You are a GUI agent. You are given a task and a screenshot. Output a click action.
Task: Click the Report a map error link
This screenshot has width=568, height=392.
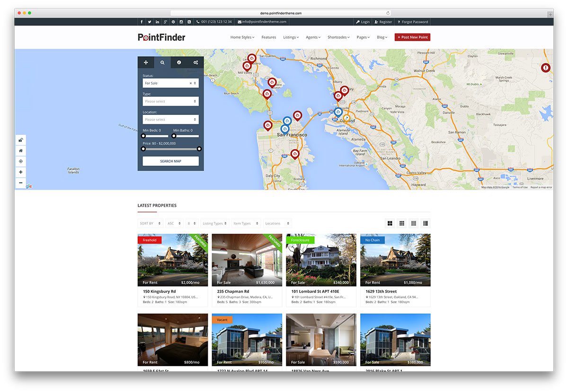541,187
